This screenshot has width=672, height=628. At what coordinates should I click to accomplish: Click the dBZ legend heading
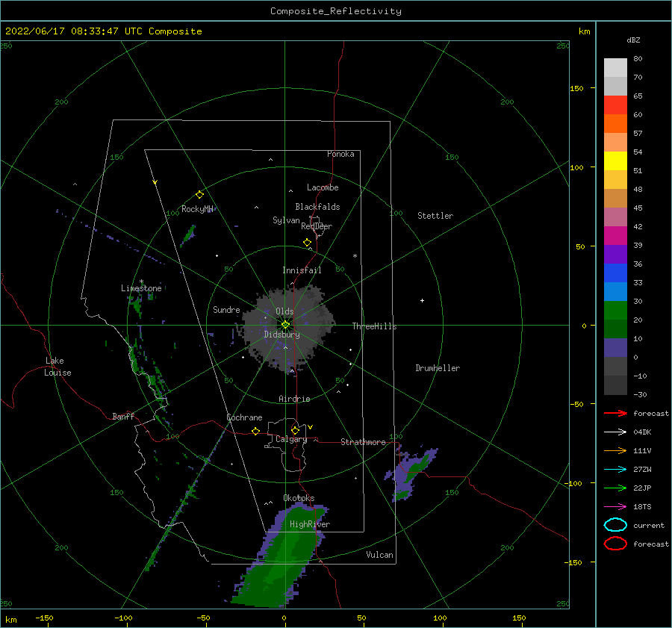[x=633, y=40]
